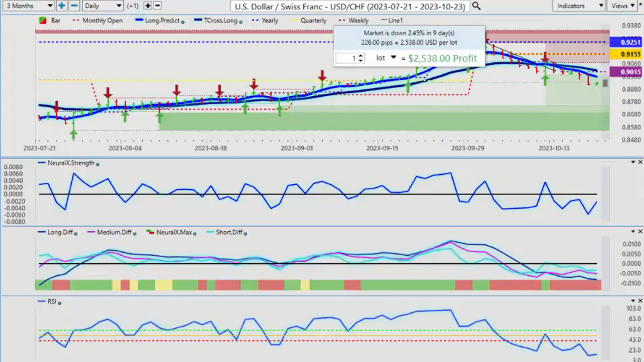Toggle the Monthly Open legend entry
The height and width of the screenshot is (362, 644).
[97, 20]
